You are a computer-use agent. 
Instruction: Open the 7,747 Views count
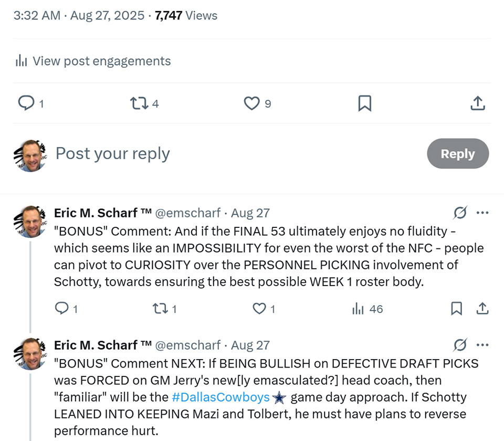(x=186, y=16)
